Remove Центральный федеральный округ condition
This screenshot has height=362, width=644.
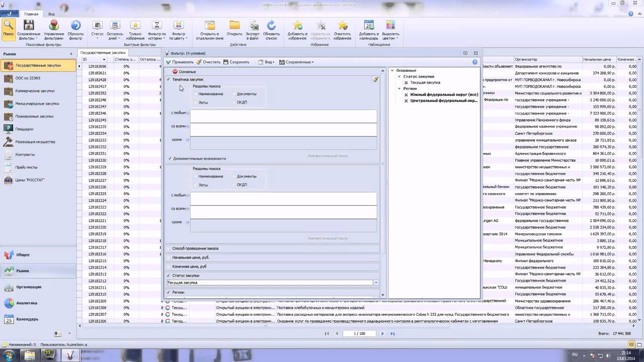click(406, 101)
